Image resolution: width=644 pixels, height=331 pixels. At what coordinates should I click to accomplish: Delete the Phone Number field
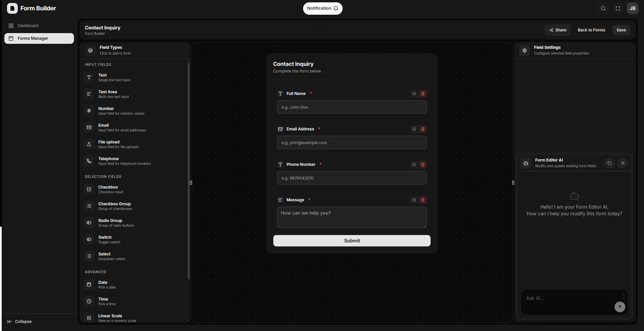pyautogui.click(x=423, y=164)
